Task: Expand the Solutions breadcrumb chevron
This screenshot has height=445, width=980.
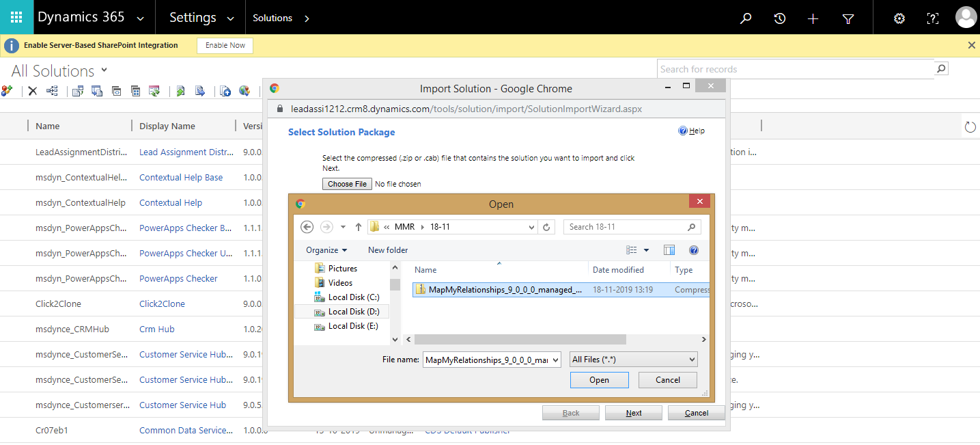Action: pyautogui.click(x=307, y=18)
